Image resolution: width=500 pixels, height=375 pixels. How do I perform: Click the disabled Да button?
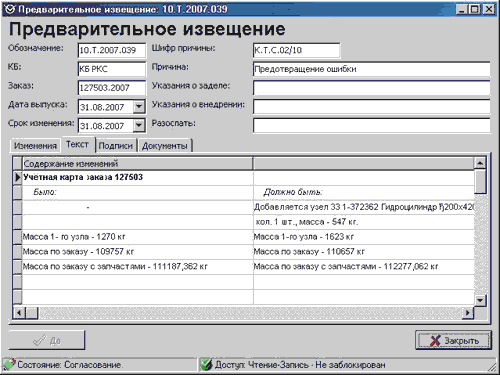[47, 340]
